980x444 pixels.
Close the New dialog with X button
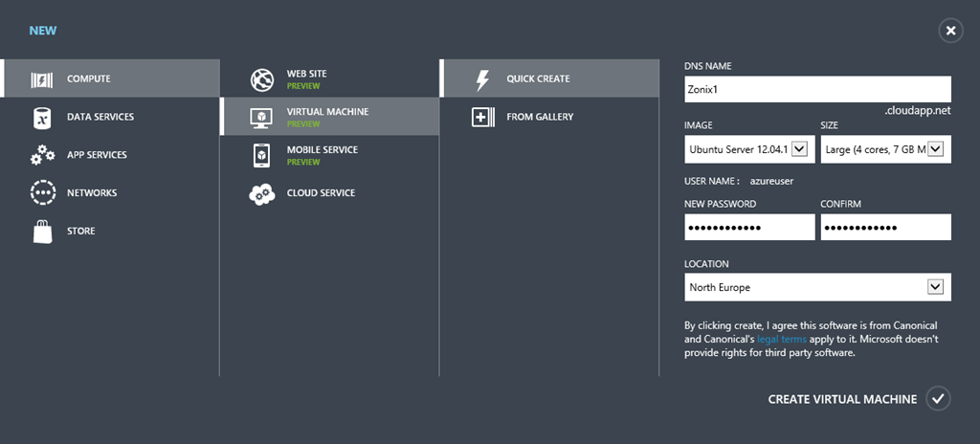coord(950,31)
